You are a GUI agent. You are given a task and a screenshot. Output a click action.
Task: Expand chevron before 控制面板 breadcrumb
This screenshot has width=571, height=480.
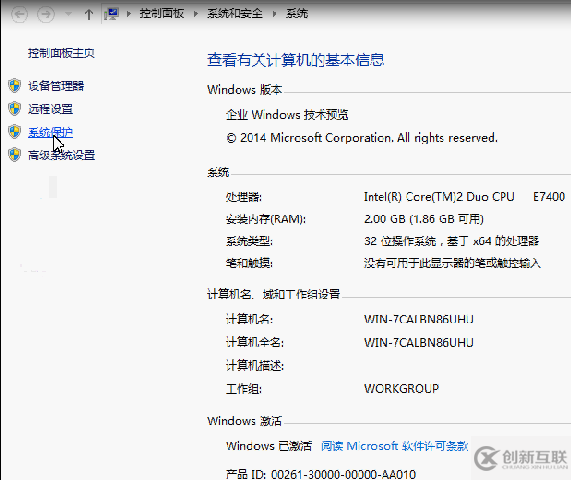129,14
